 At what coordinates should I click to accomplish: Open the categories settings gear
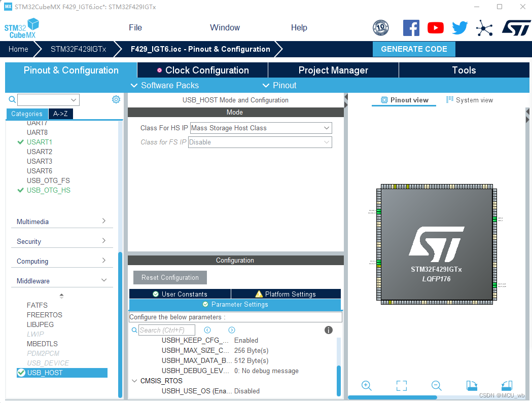coord(116,99)
